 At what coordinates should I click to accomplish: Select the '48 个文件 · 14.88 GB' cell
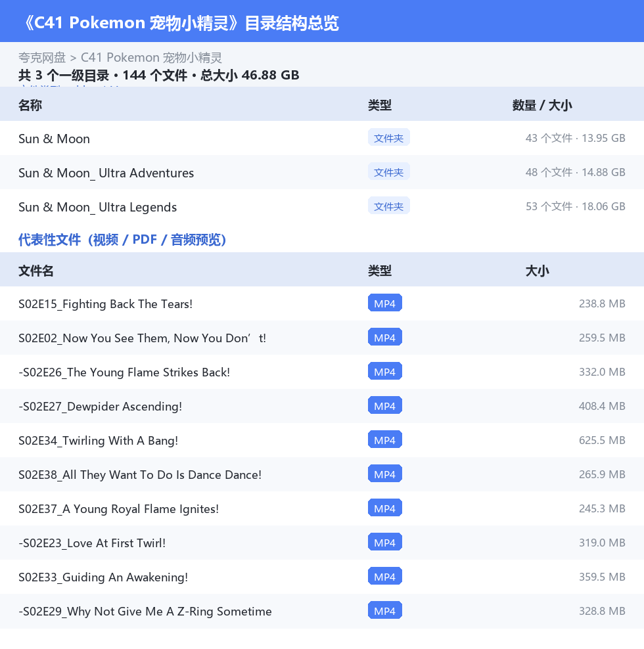tap(575, 172)
